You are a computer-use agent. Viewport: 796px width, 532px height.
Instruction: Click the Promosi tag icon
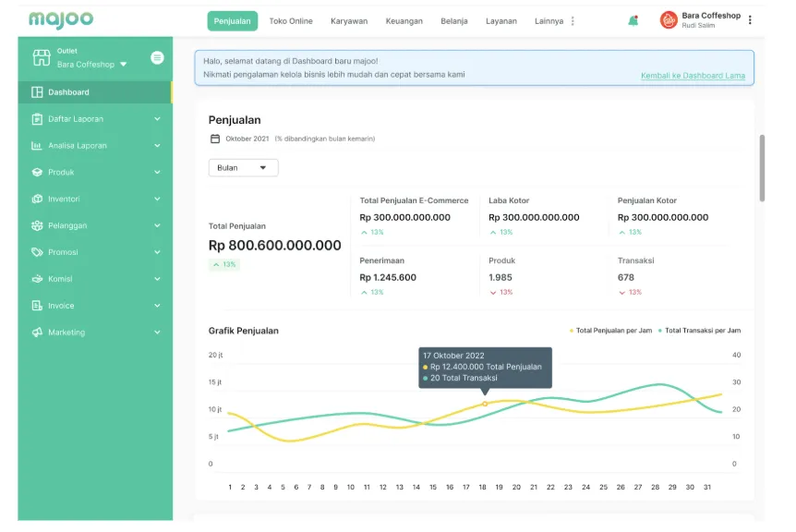(37, 252)
